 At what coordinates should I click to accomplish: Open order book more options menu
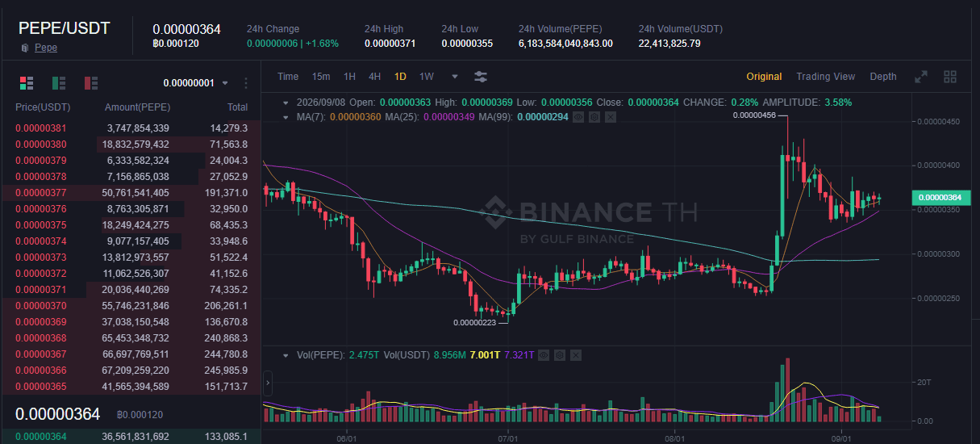246,83
